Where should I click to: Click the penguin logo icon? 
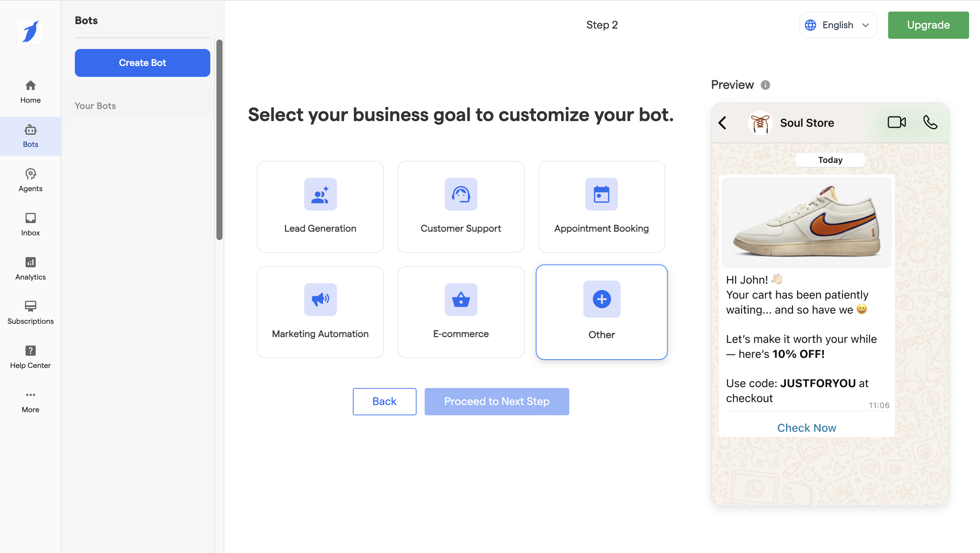tap(30, 31)
